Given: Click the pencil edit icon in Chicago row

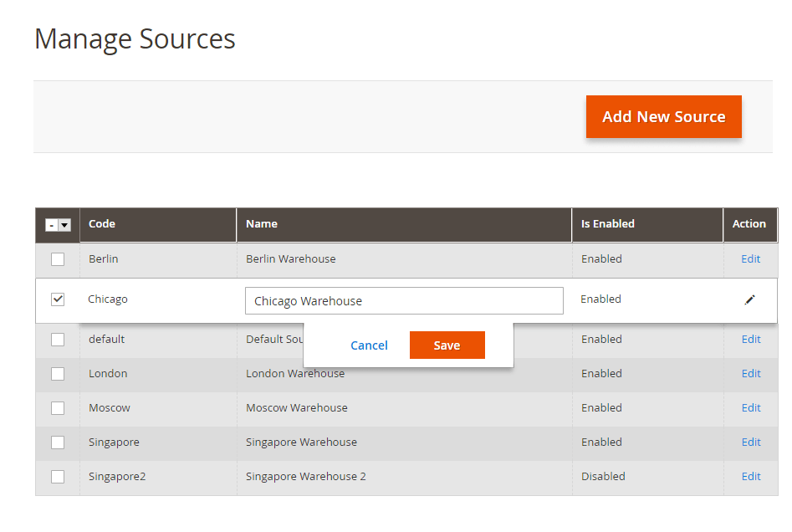Looking at the screenshot, I should click(x=750, y=299).
